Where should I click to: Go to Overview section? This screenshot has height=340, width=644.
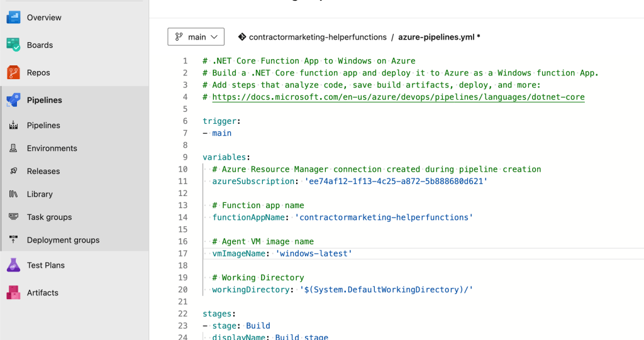[44, 18]
